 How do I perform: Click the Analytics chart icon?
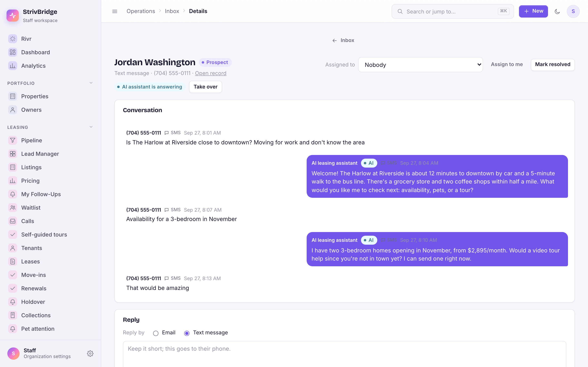tap(13, 66)
